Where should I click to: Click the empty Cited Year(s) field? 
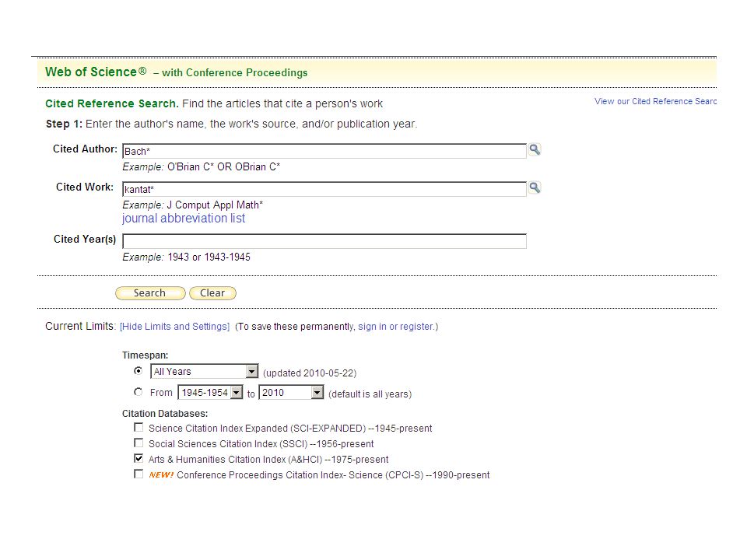point(324,241)
